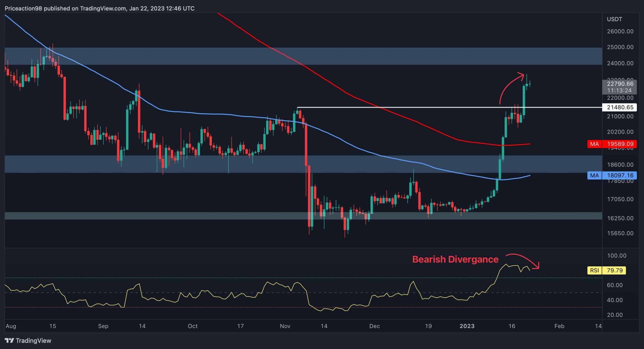Click the yellow RSI label tag

pyautogui.click(x=594, y=270)
